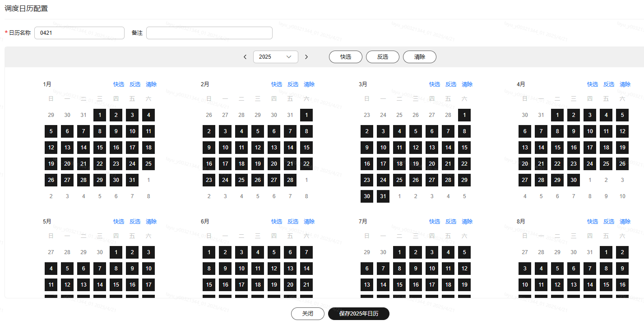Click the global 清除 button
644x325 pixels.
pos(420,57)
